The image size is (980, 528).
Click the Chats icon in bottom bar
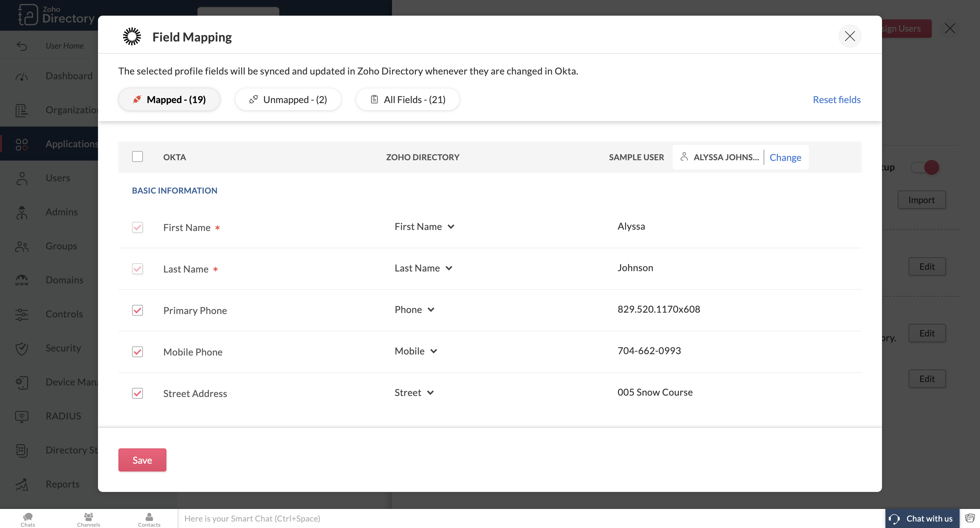point(28,516)
